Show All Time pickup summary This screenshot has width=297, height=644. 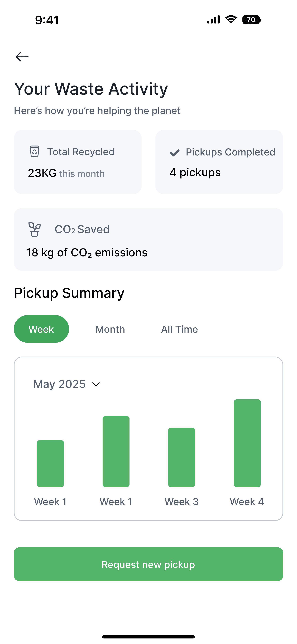pos(180,329)
